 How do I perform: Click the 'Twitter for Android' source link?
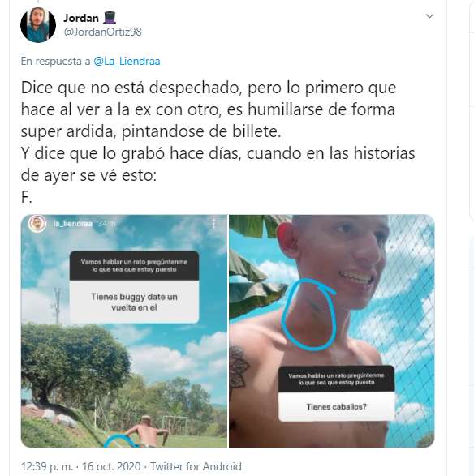click(x=196, y=466)
